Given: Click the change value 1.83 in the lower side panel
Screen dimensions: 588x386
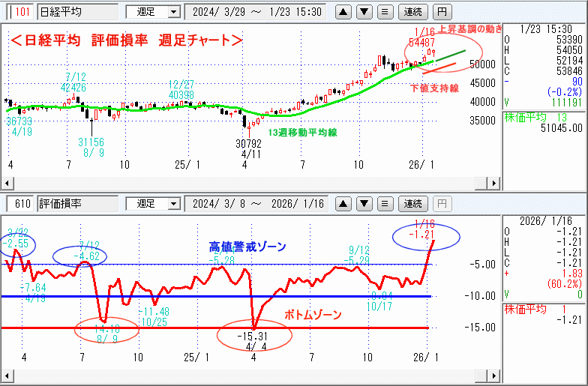Looking at the screenshot, I should point(572,273).
